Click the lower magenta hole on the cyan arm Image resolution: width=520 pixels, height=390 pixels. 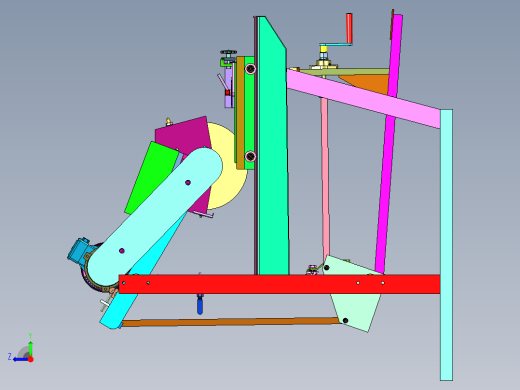click(122, 250)
